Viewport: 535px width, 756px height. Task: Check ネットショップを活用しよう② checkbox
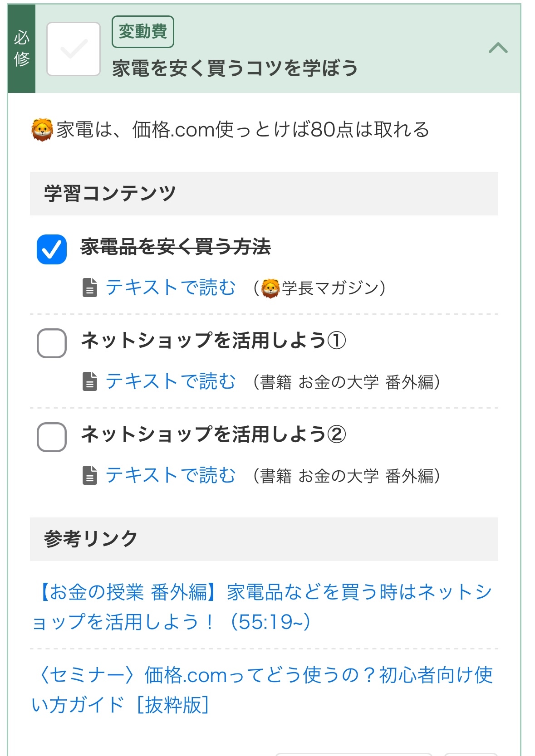click(52, 437)
